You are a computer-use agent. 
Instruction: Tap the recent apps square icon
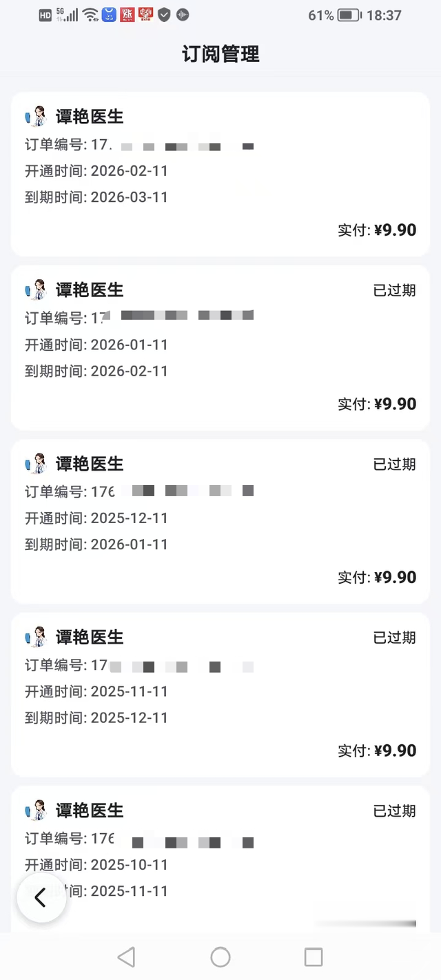314,957
